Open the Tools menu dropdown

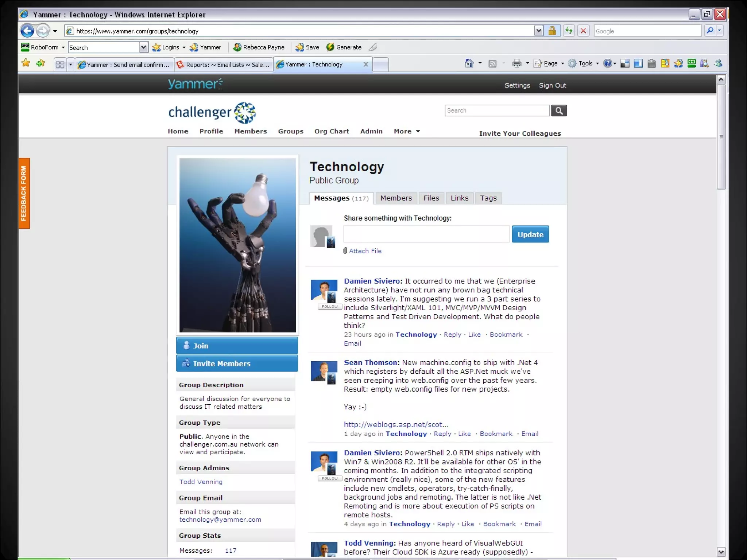point(585,63)
